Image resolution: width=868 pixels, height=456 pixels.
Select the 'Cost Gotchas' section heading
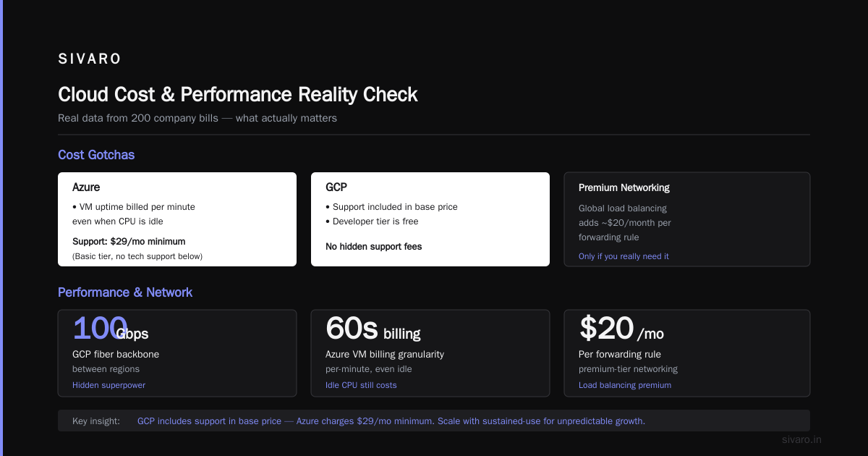coord(96,155)
